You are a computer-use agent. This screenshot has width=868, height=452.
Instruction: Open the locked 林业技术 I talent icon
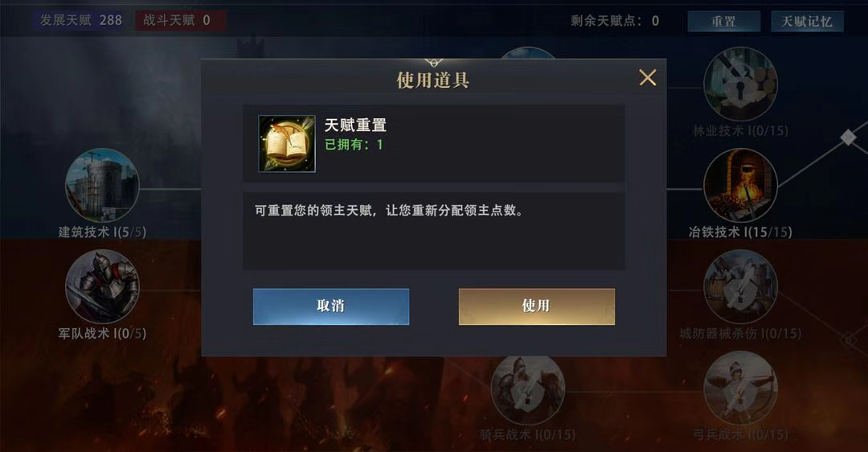point(740,84)
